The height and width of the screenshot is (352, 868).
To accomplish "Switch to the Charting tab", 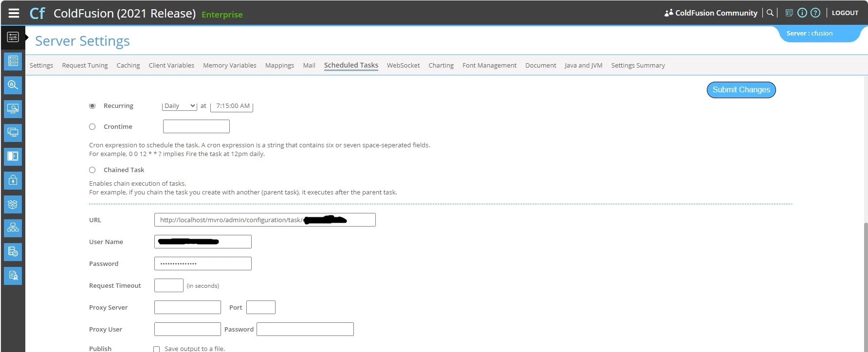I will (441, 65).
